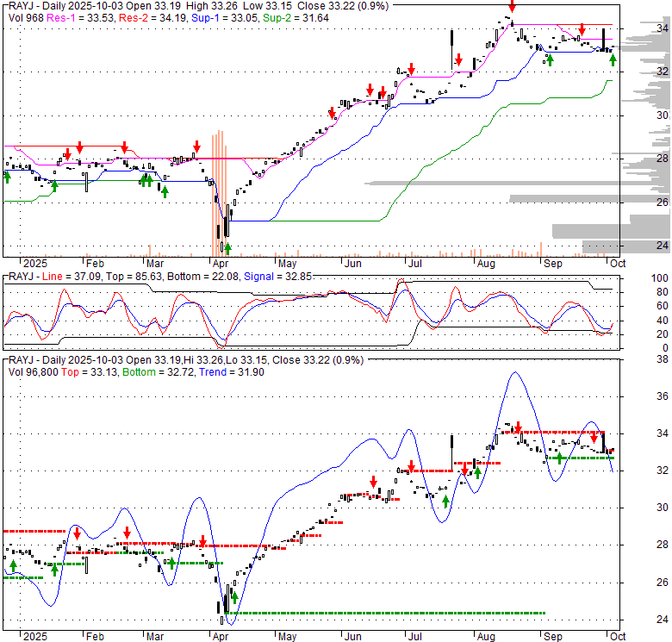
Task: Click the green up arrow at the April low in the top chart
Action: [228, 249]
